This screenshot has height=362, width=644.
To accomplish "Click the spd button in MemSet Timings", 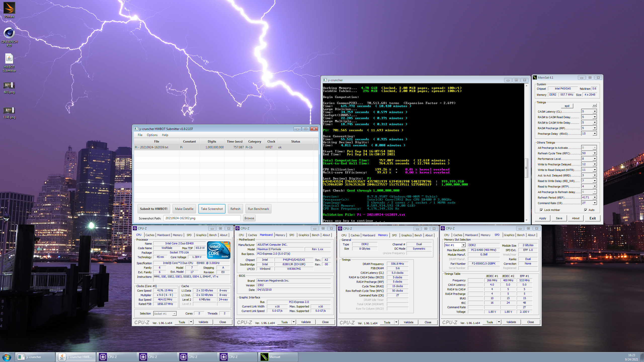I will (567, 106).
